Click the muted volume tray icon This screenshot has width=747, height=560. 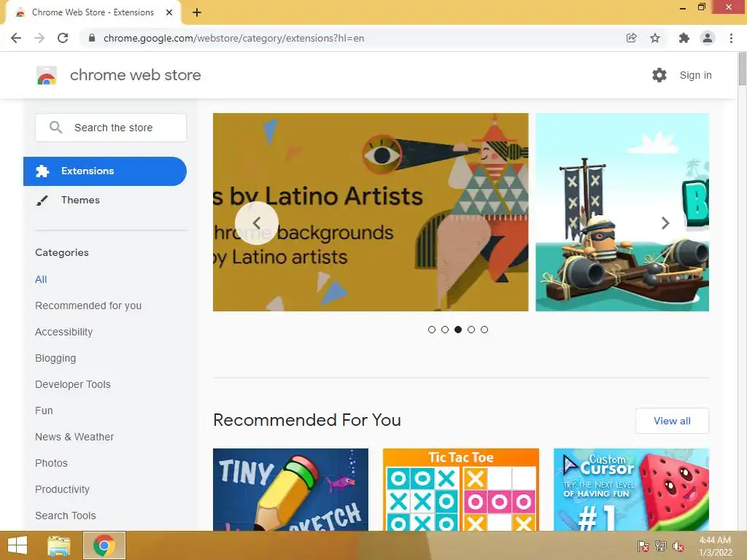tap(678, 546)
